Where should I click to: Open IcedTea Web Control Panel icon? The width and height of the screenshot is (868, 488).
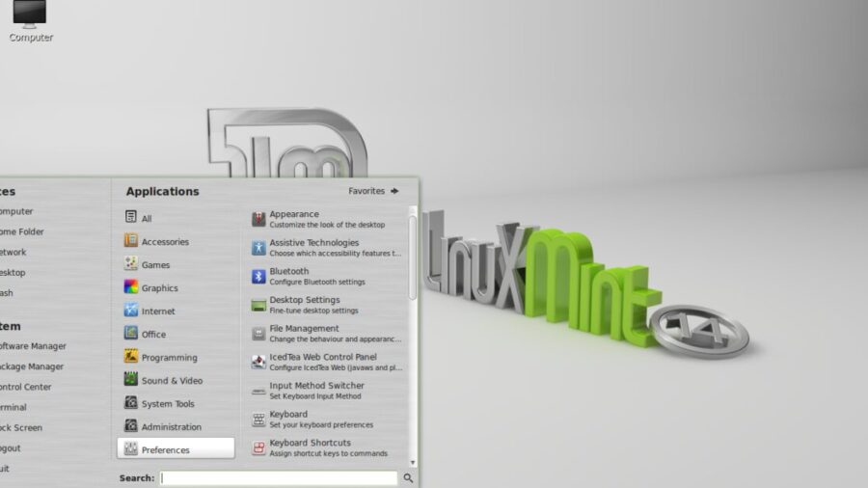[258, 362]
